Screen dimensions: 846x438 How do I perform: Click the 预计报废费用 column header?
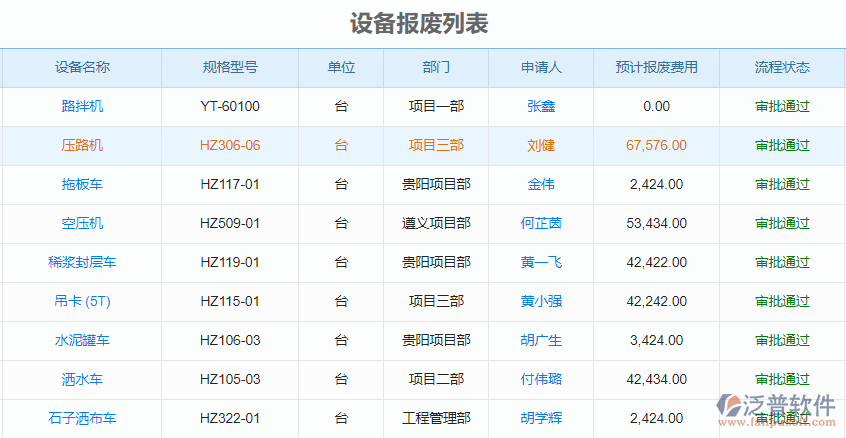656,68
